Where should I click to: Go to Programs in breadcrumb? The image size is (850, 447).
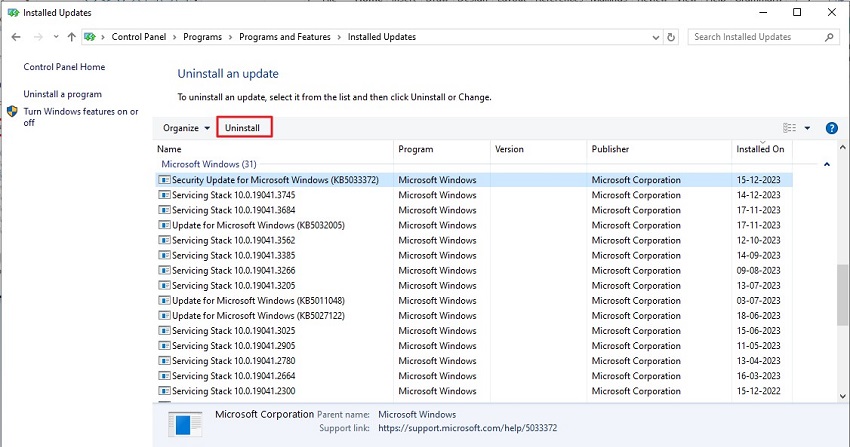(x=202, y=37)
